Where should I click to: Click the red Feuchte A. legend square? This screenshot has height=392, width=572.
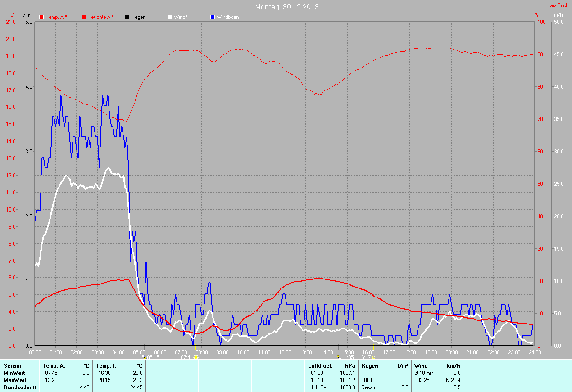[84, 17]
